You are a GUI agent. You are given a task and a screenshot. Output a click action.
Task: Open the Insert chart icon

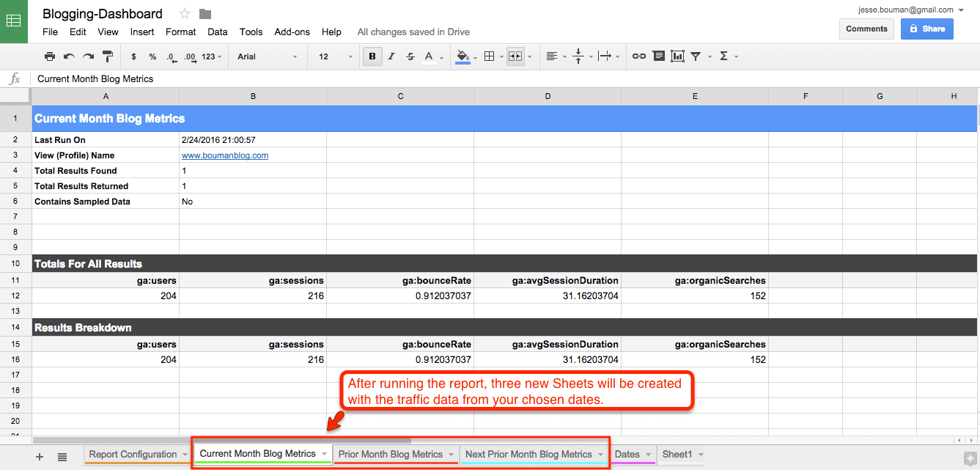[x=677, y=56]
